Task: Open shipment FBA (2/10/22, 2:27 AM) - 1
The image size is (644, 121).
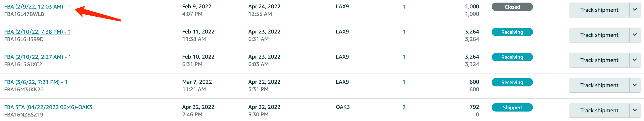Action: coord(38,57)
